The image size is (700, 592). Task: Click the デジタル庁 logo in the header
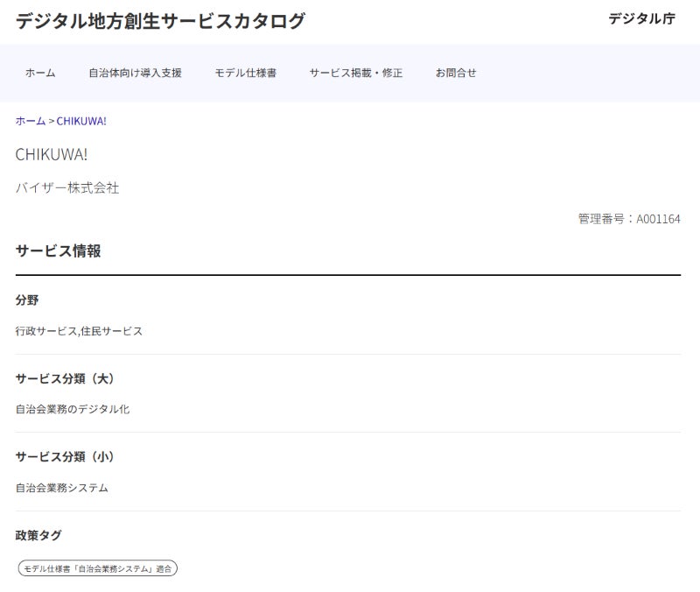641,19
